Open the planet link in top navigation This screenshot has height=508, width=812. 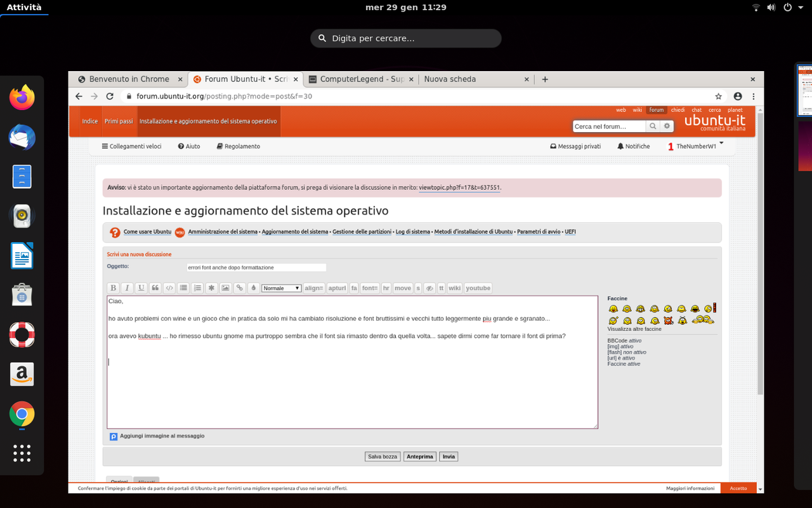(x=735, y=110)
